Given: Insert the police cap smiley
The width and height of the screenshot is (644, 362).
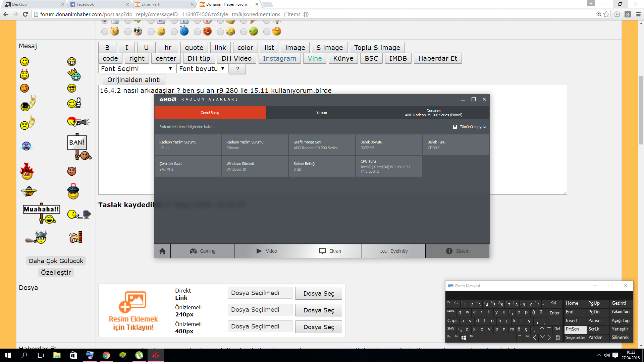Looking at the screenshot, I should click(x=73, y=191).
